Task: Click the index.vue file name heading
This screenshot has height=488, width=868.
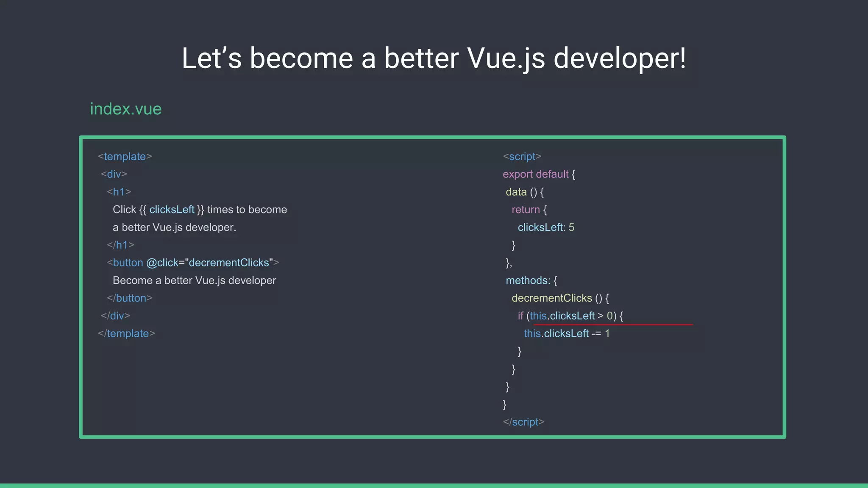Action: (125, 109)
